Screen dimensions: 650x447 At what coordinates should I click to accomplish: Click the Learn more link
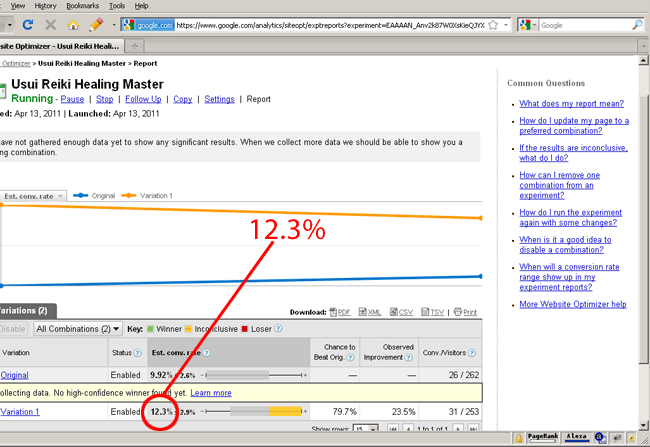211,393
